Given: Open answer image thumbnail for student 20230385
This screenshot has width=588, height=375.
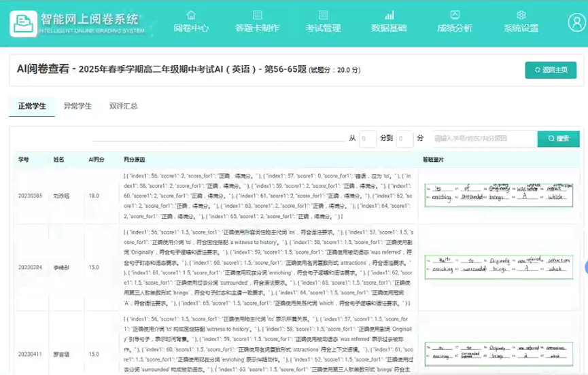Looking at the screenshot, I should pos(499,195).
